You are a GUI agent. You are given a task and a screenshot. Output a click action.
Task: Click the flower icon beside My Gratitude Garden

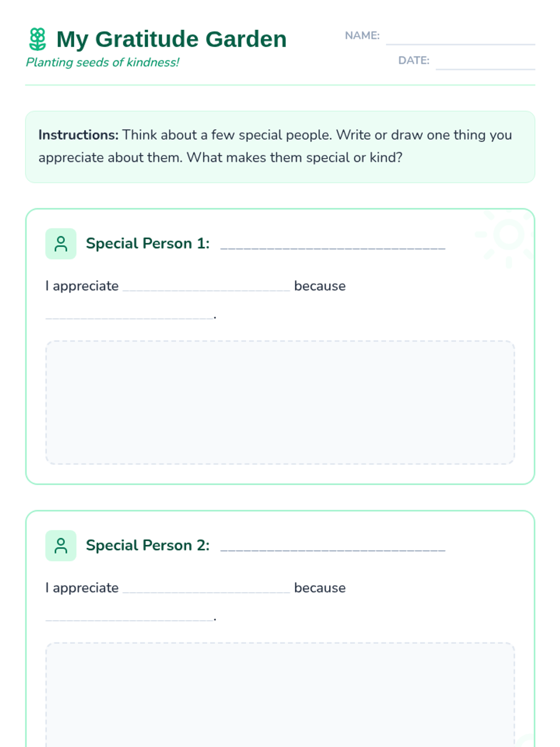tap(37, 39)
